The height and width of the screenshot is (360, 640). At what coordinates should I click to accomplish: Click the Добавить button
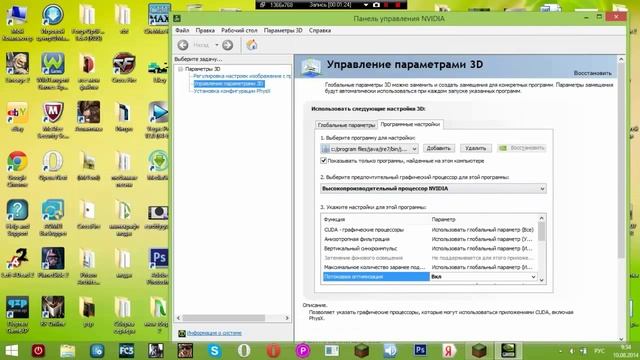[438, 148]
